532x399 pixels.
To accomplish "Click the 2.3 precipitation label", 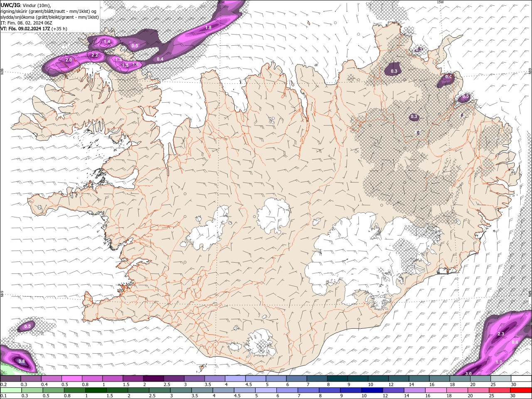I will [501, 334].
